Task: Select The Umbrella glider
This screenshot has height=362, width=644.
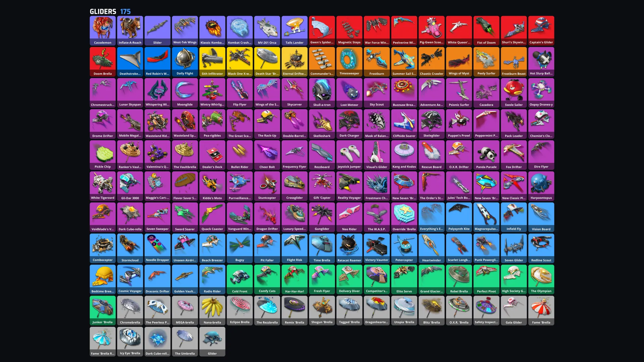Action: [185, 342]
